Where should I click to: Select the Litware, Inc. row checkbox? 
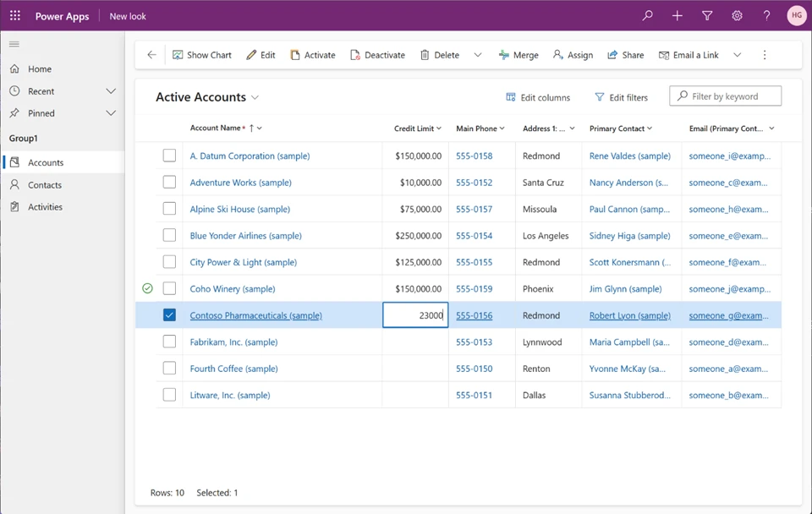tap(169, 395)
